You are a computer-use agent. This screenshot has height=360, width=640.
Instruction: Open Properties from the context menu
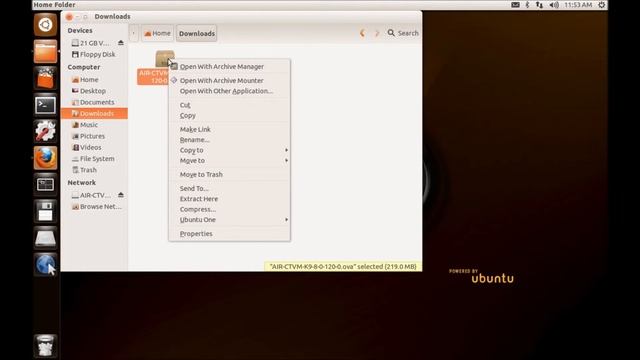point(229,234)
